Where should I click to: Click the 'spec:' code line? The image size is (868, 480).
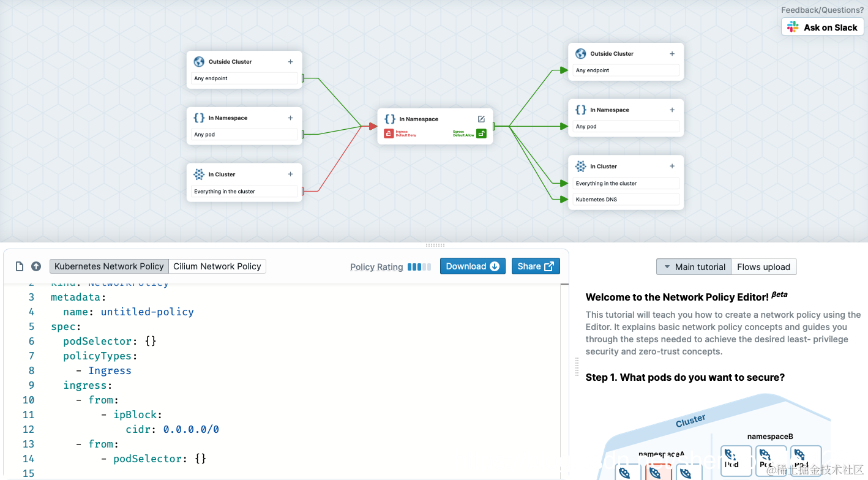66,326
